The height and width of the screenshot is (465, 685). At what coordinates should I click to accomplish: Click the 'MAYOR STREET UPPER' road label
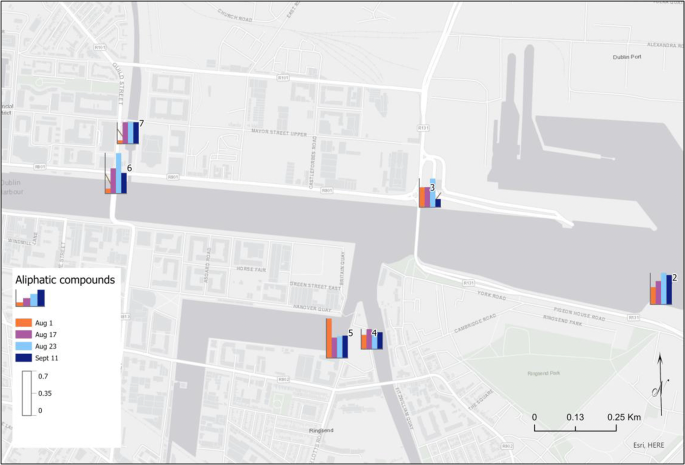[x=279, y=132]
